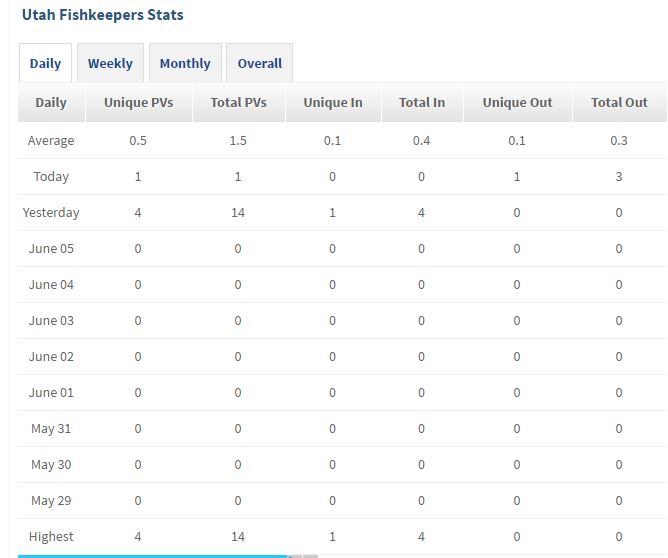Click the Unique PVs column header
The image size is (668, 558).
point(138,102)
